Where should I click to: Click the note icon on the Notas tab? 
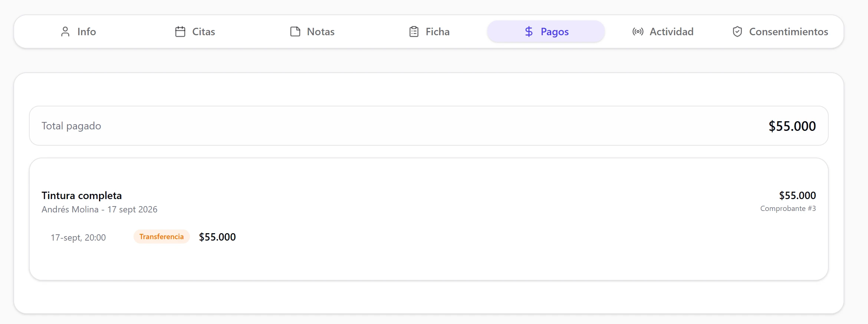coord(295,32)
